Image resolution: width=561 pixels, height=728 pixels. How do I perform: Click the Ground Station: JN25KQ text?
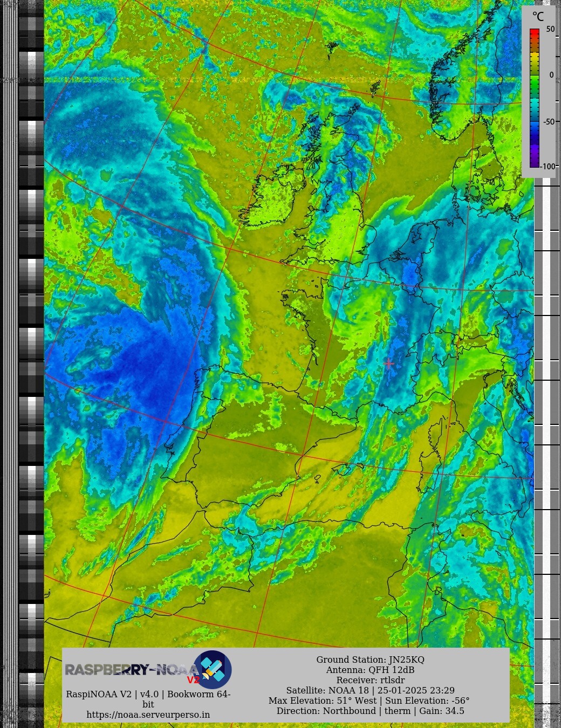point(370,660)
